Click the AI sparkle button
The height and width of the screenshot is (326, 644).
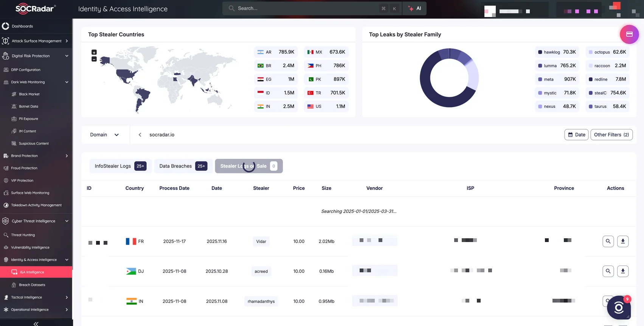414,8
